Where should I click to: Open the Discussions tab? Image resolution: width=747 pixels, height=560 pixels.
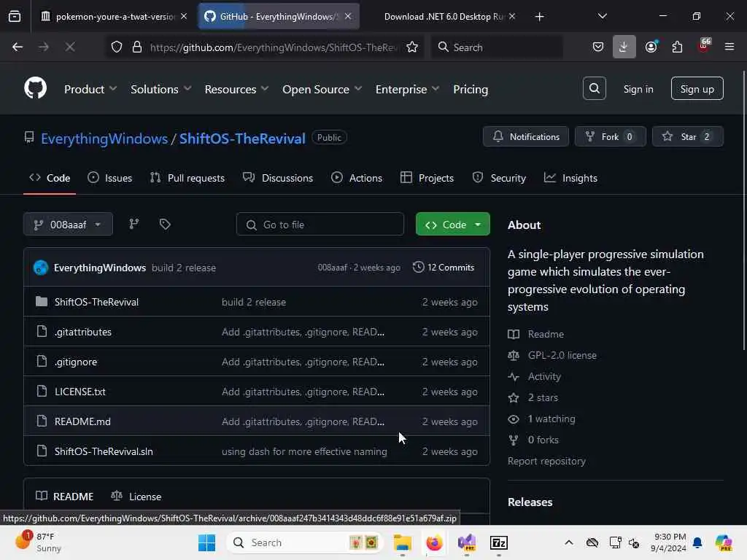pos(278,178)
